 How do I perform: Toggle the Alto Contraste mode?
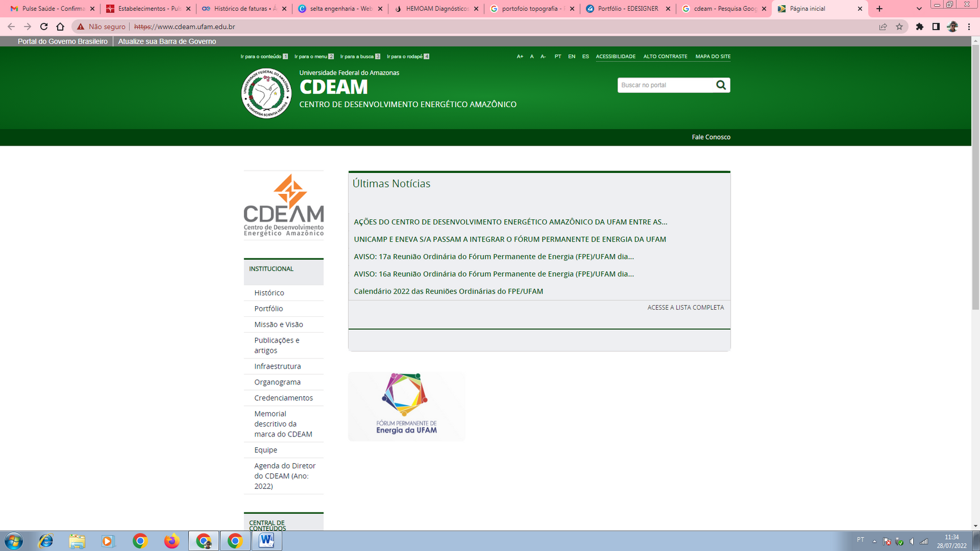[665, 57]
